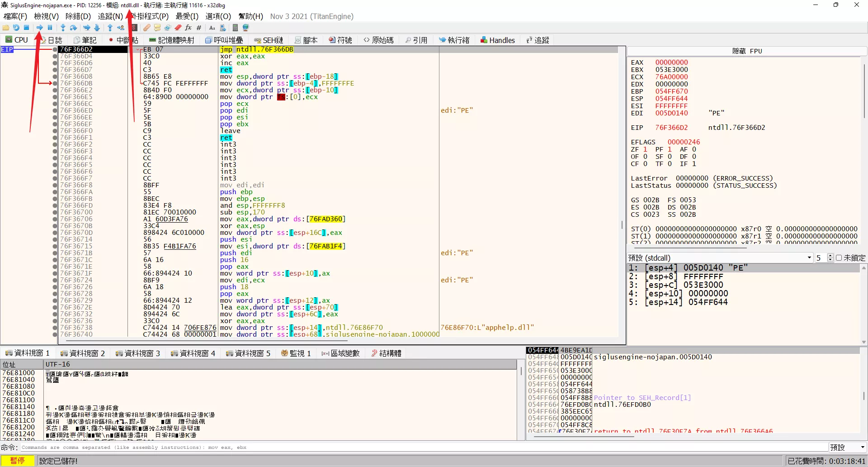Click the Step Over toolbar icon
This screenshot has width=868, height=467.
73,28
